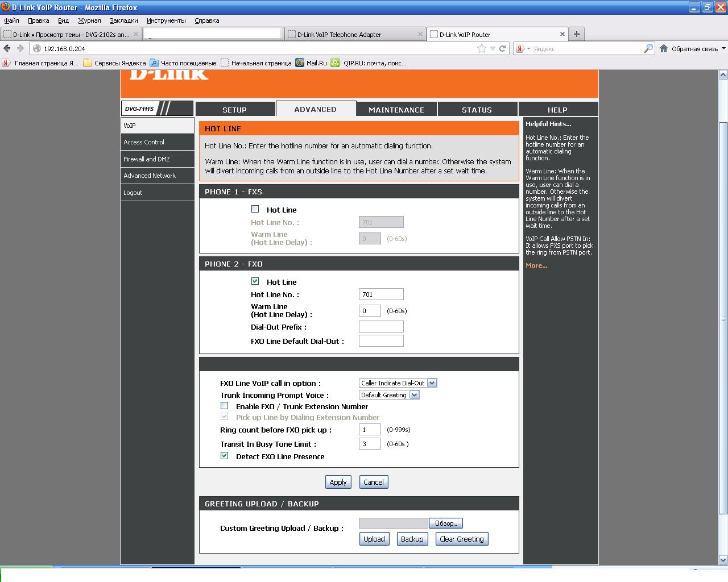The height and width of the screenshot is (582, 728).
Task: Click the FXO Line Default Dial-Out field
Action: [381, 340]
